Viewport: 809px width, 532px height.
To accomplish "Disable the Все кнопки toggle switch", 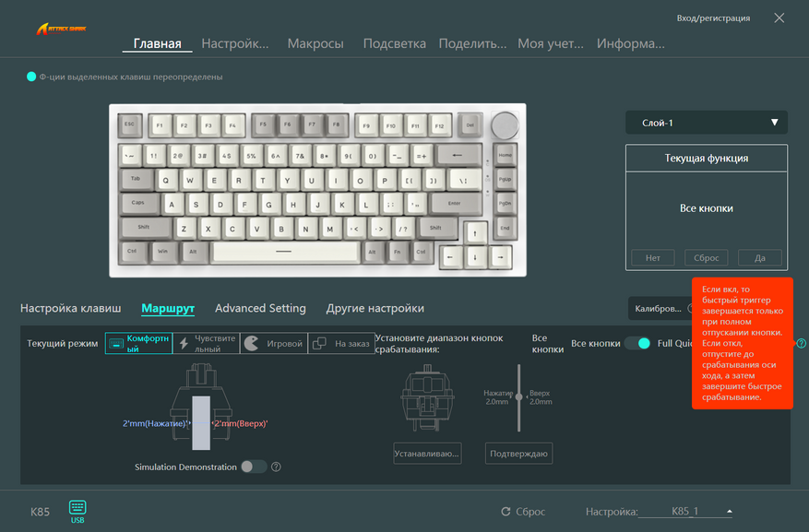I will (x=637, y=343).
